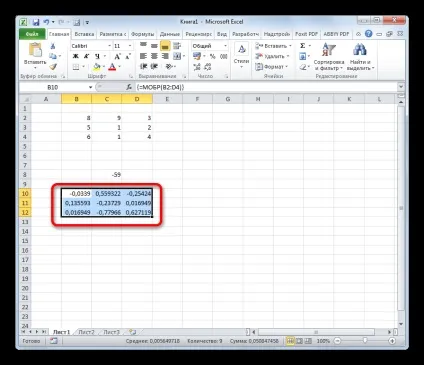Click the Insert Worksheet icon
This screenshot has width=424, height=365.
(133, 332)
